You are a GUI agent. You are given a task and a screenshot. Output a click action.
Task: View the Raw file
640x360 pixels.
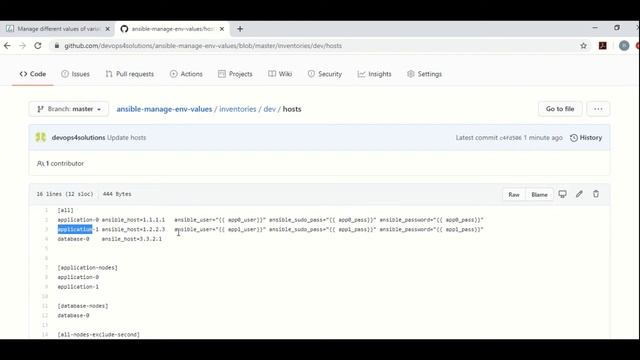(x=514, y=194)
